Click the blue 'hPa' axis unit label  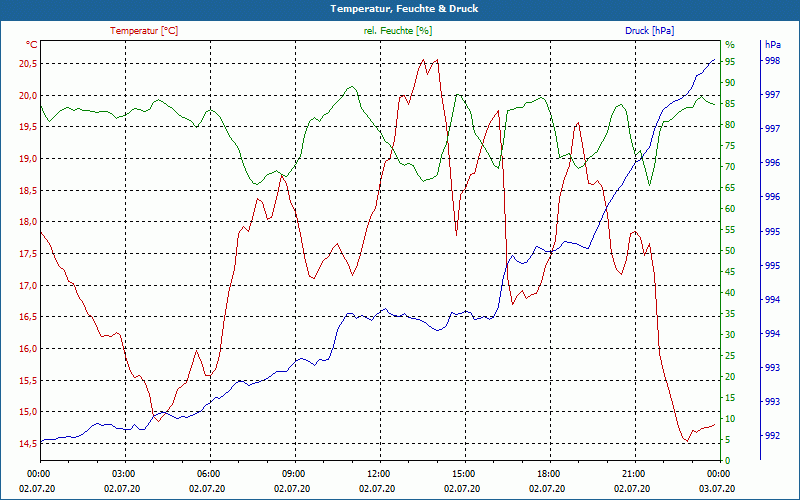772,44
